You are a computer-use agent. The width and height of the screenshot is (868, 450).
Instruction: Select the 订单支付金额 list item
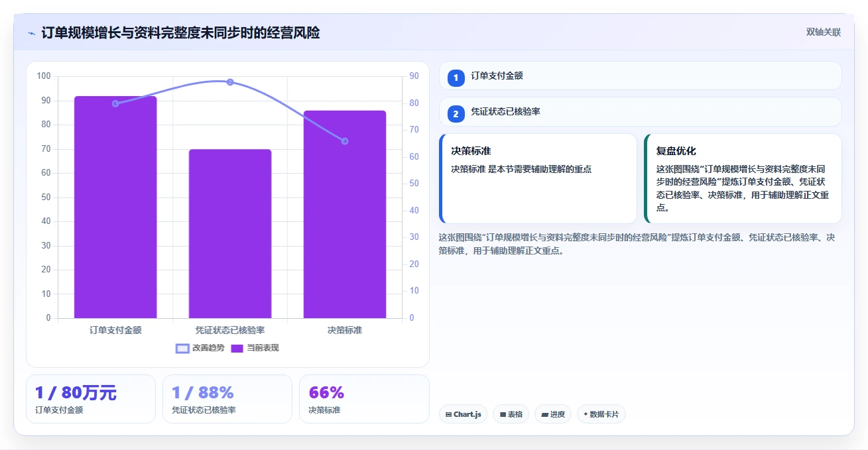[640, 76]
